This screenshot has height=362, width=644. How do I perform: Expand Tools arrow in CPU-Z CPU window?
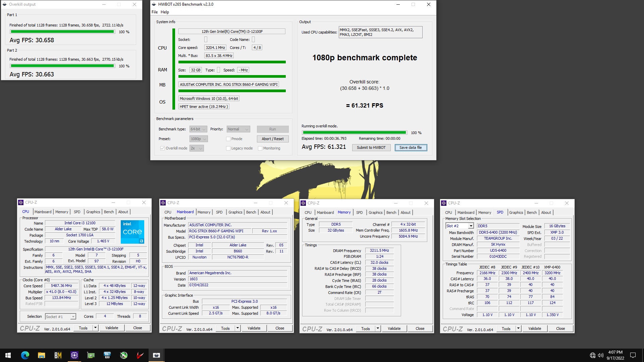[x=96, y=328]
